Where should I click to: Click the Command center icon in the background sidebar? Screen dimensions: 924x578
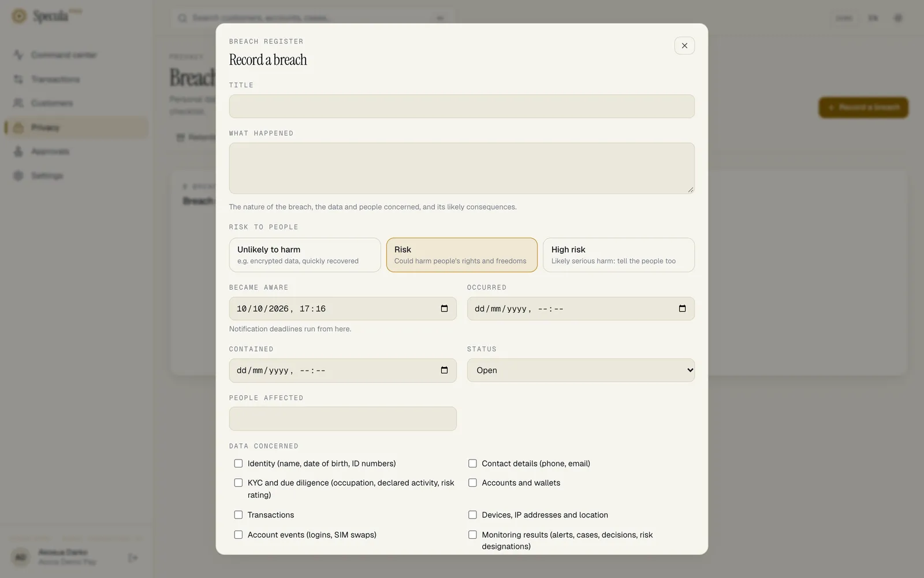[x=18, y=55]
